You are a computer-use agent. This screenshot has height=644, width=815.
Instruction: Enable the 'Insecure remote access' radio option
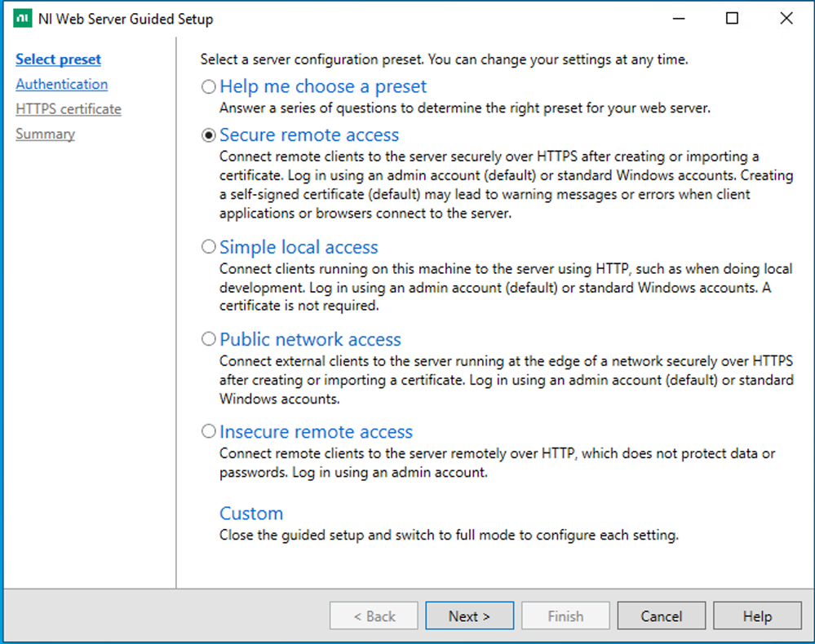click(209, 432)
